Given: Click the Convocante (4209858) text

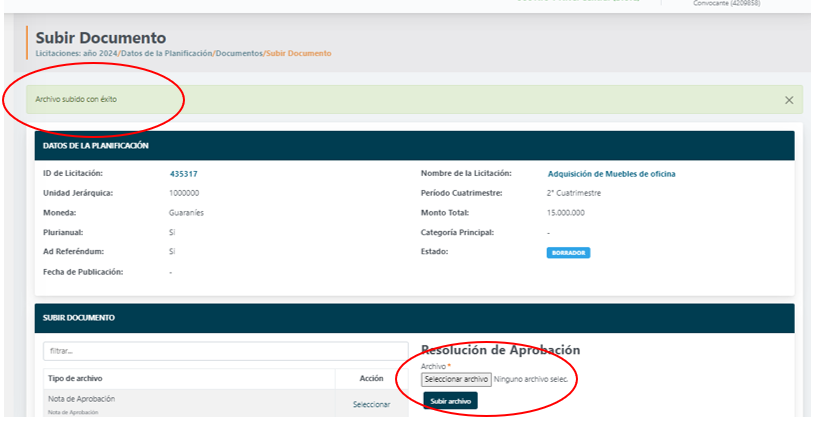Looking at the screenshot, I should tap(726, 3).
